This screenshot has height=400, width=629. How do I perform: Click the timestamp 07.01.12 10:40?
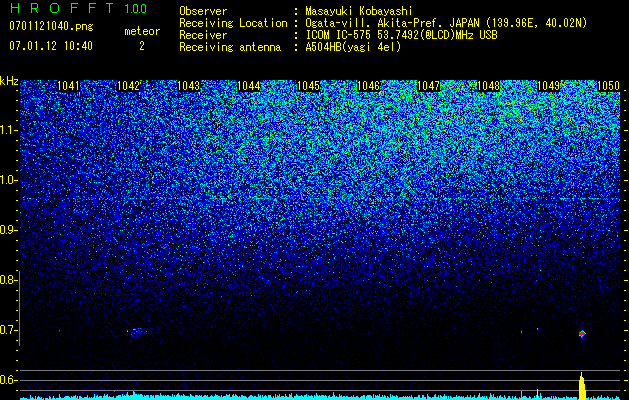coord(51,46)
